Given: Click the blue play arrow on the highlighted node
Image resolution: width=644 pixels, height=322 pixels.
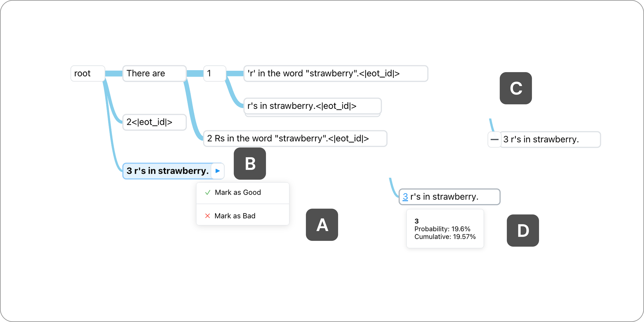Looking at the screenshot, I should (x=218, y=171).
